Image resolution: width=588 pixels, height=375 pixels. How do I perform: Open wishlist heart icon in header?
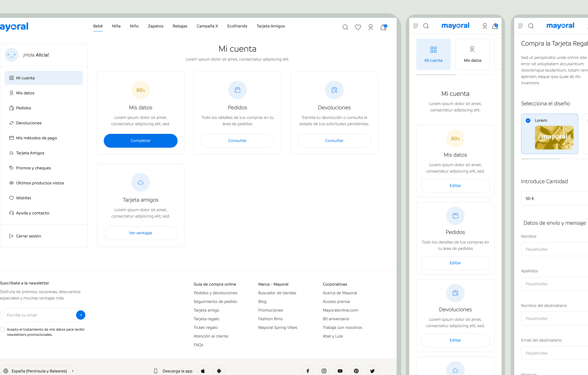click(358, 27)
